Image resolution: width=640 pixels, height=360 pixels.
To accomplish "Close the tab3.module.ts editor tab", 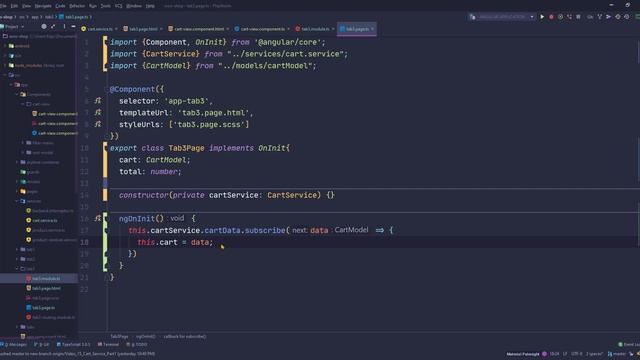I will click(333, 29).
